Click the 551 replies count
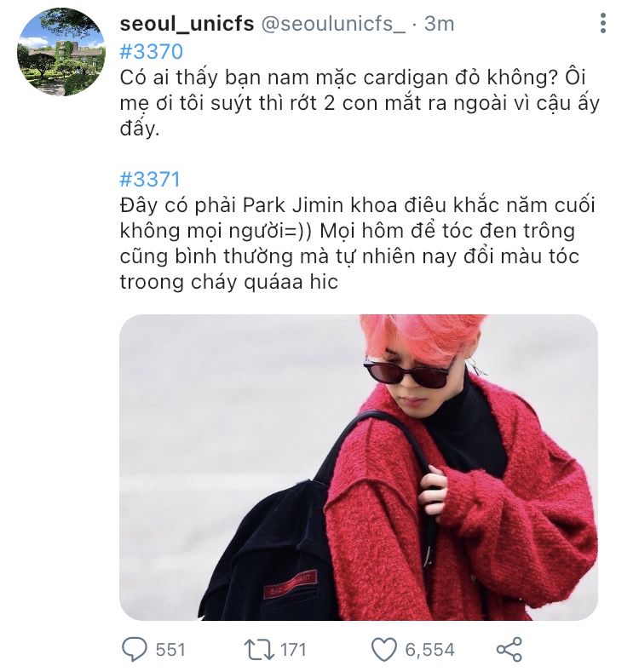Screen dimensions: 639x672 pos(170,650)
